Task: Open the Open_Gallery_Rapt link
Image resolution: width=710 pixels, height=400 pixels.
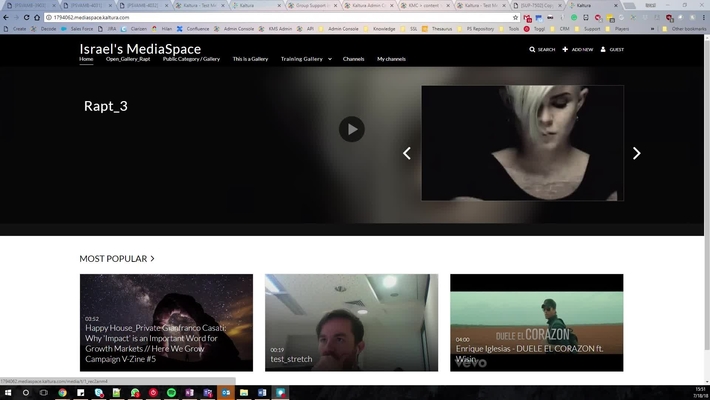Action: [128, 59]
